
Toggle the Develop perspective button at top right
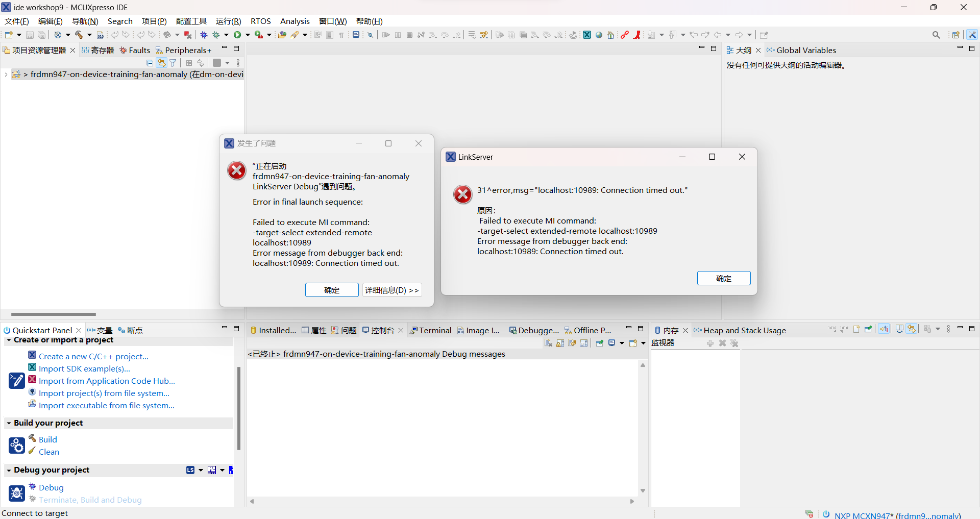(972, 35)
